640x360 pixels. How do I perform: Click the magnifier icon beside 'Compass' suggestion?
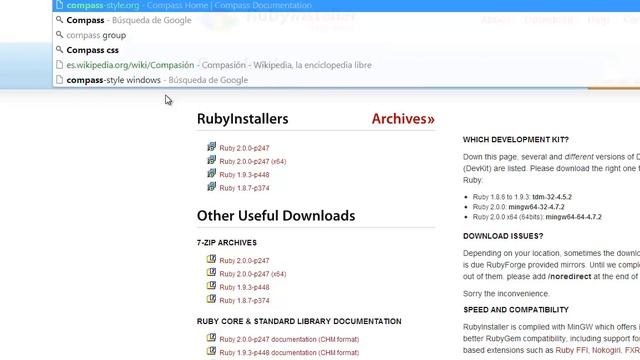tap(60, 20)
